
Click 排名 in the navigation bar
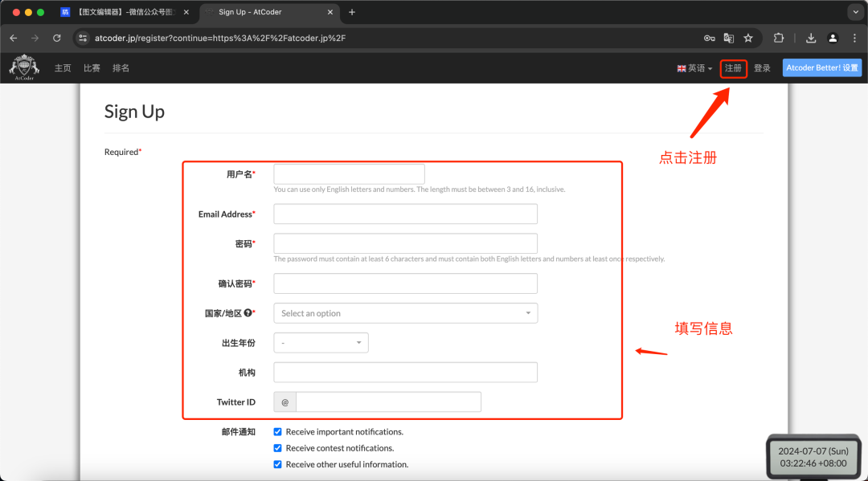point(121,67)
